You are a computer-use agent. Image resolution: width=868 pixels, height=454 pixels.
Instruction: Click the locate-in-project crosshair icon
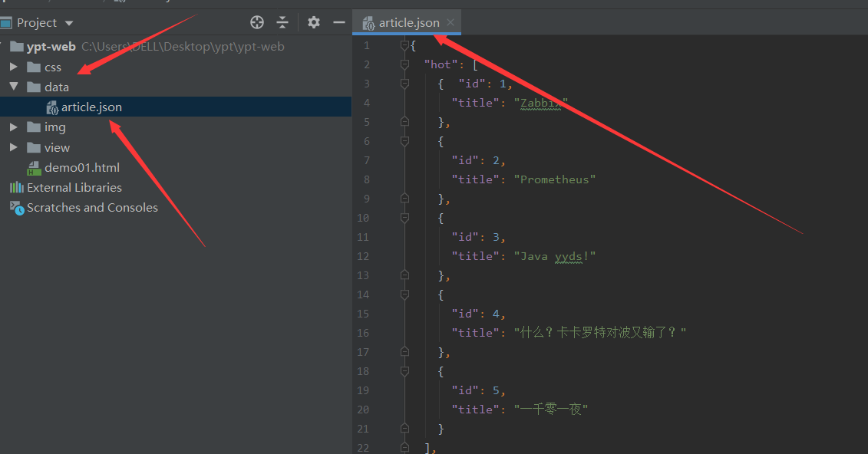pos(257,23)
